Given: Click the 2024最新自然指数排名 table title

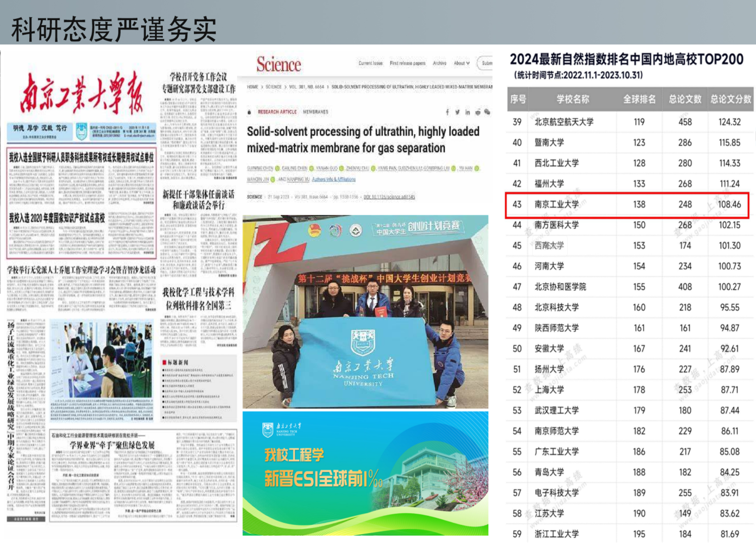Looking at the screenshot, I should point(626,60).
